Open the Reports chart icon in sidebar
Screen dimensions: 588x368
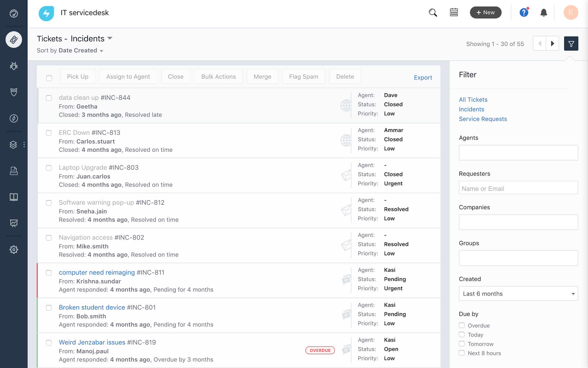tap(13, 223)
